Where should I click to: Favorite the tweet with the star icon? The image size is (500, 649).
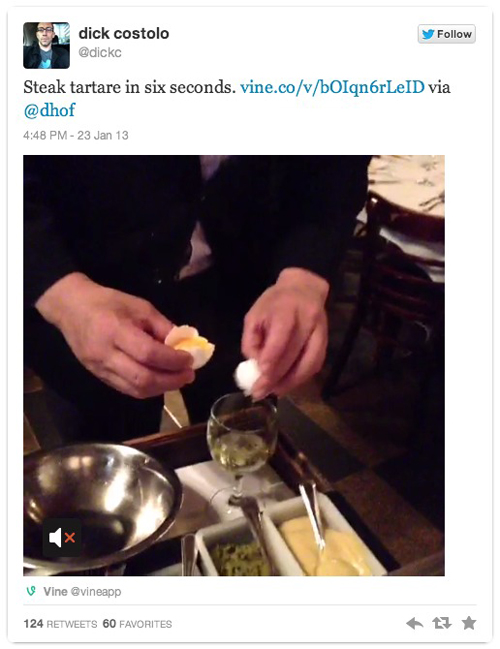coord(469,623)
